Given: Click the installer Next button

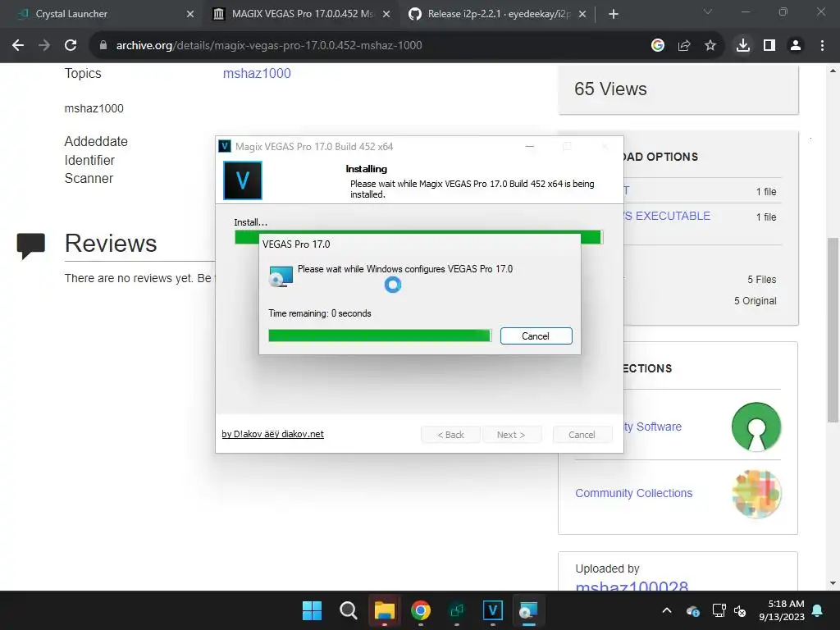Looking at the screenshot, I should coord(512,435).
